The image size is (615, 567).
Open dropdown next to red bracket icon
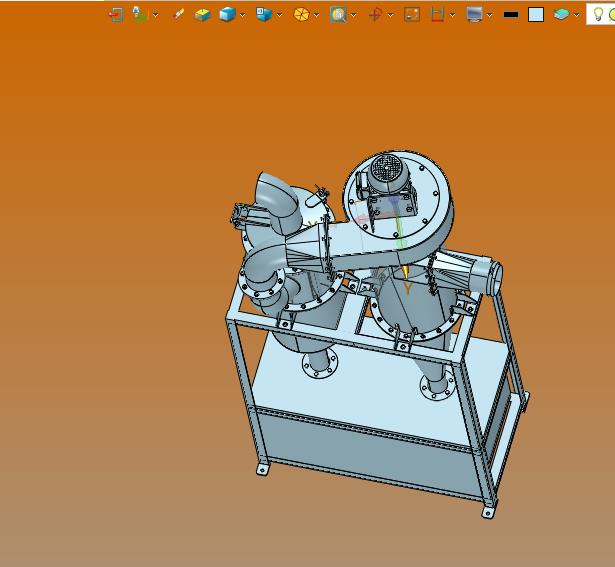pyautogui.click(x=453, y=15)
